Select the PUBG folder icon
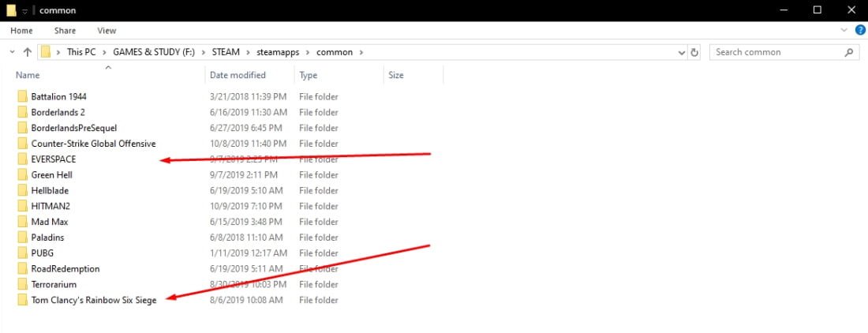The height and width of the screenshot is (333, 868). tap(22, 253)
